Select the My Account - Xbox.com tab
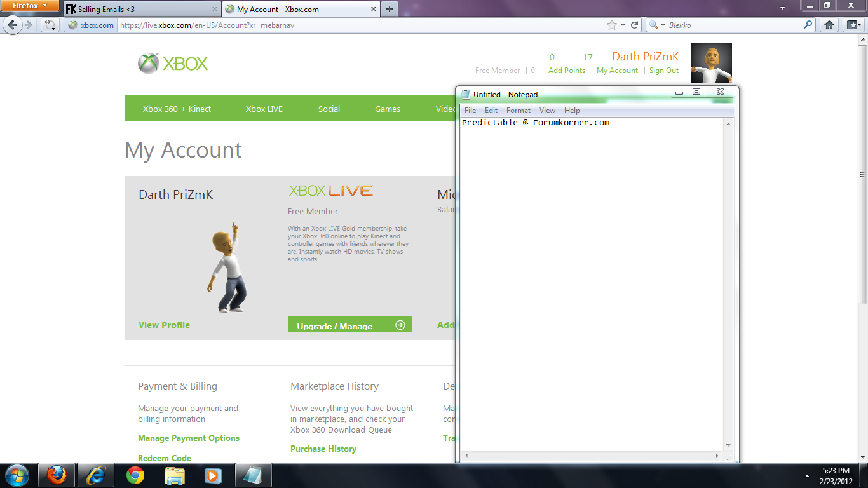 [301, 10]
